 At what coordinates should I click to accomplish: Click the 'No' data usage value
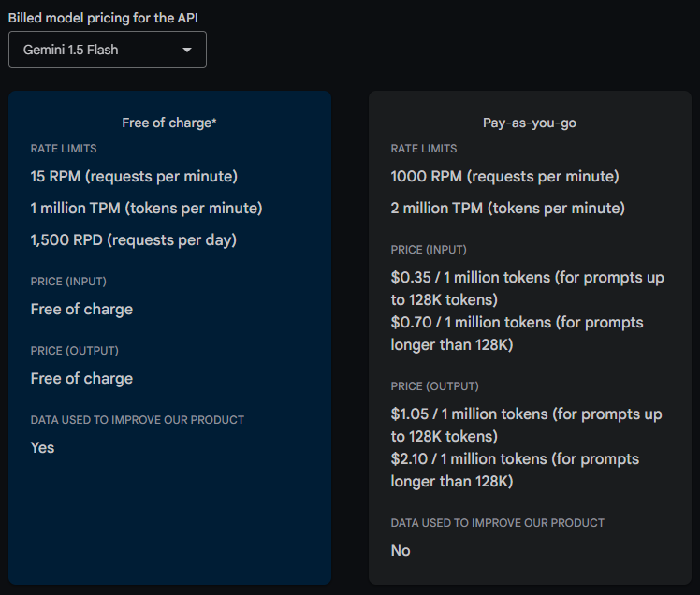pyautogui.click(x=401, y=550)
